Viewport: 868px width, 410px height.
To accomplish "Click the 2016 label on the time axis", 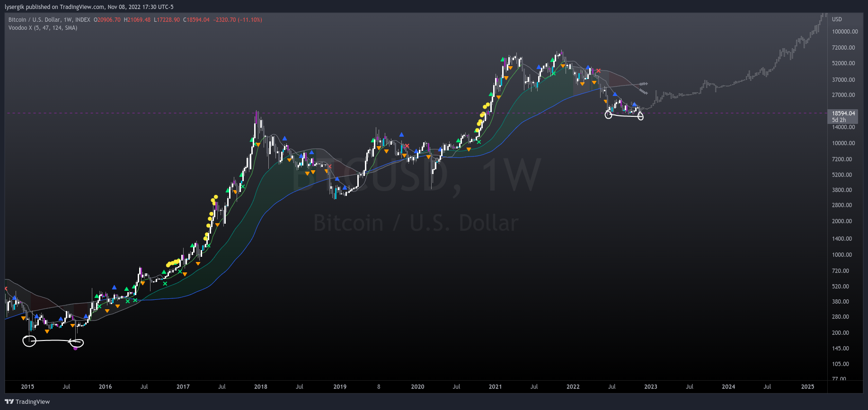I will tap(105, 387).
